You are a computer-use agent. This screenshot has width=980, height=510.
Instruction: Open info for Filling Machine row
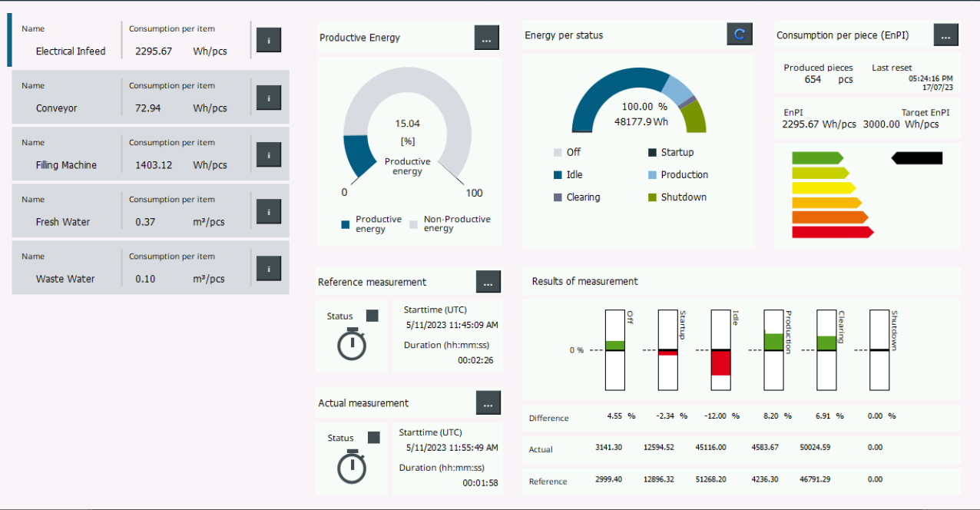click(x=269, y=154)
